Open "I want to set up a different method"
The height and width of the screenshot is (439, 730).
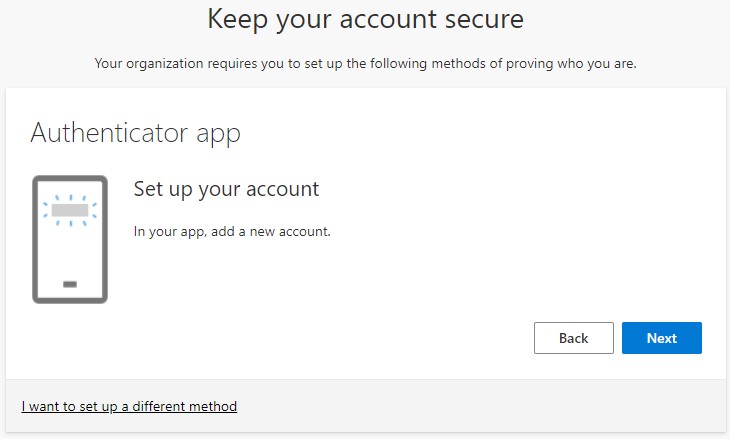(129, 406)
